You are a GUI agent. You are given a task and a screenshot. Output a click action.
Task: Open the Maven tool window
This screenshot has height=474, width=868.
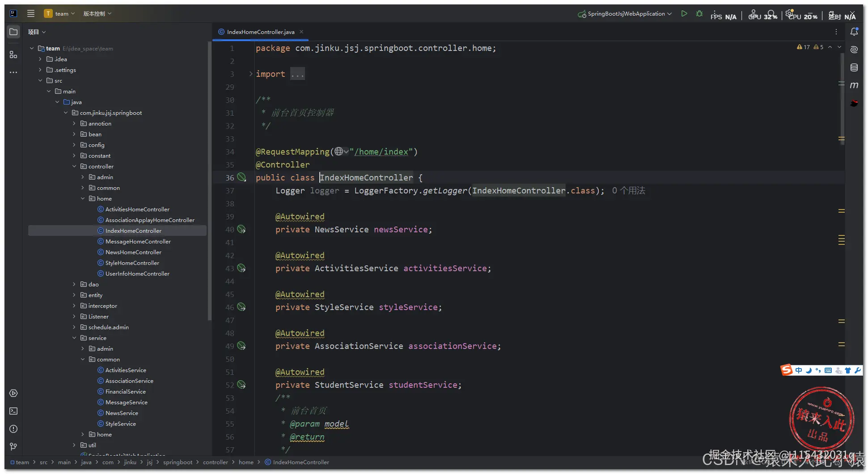tap(854, 85)
